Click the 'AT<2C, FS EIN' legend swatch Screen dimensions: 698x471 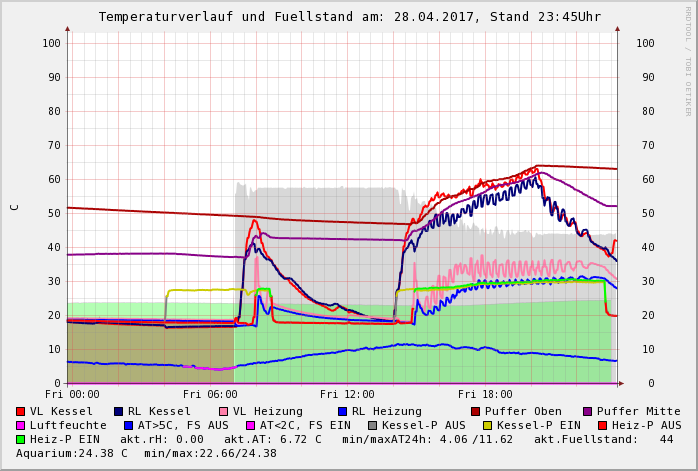click(x=252, y=425)
